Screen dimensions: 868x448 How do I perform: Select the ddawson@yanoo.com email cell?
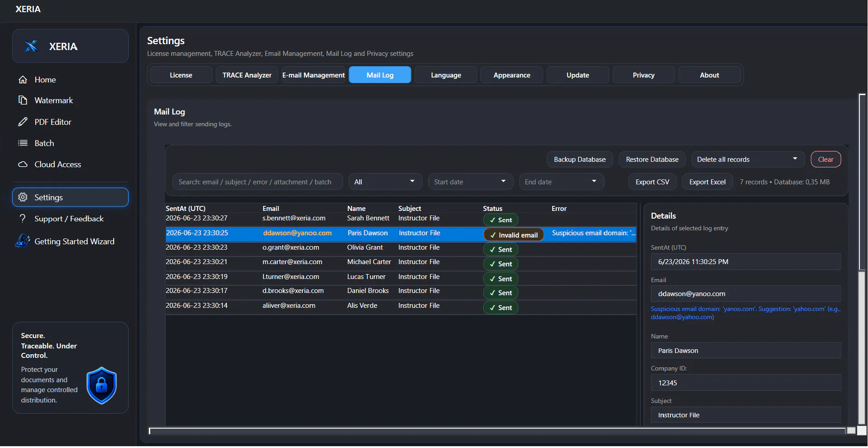(x=297, y=233)
